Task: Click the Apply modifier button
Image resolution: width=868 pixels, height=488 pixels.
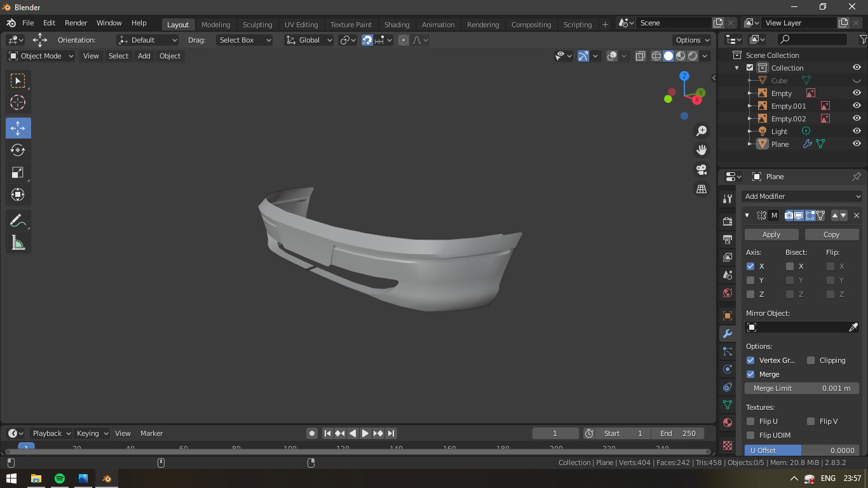Action: 771,234
